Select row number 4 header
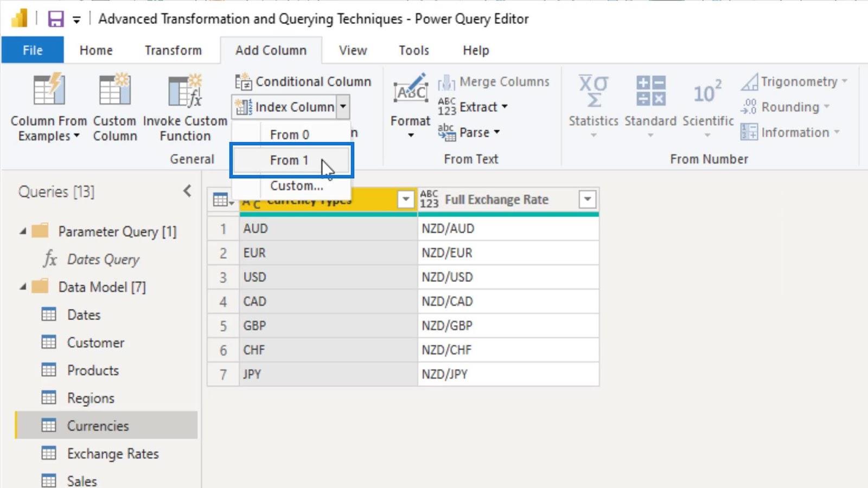868x488 pixels. [x=223, y=301]
